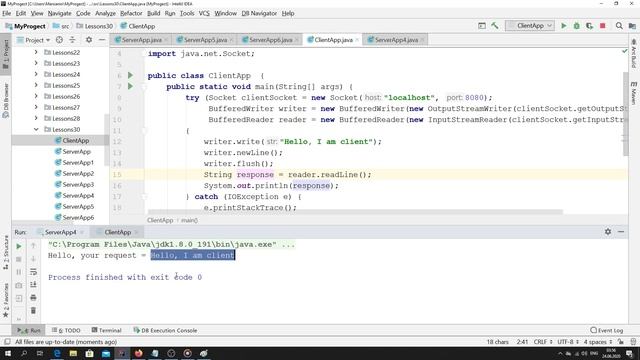Close the ClientApp.java editor tab
Screen dimensions: 640x360
(x=357, y=40)
